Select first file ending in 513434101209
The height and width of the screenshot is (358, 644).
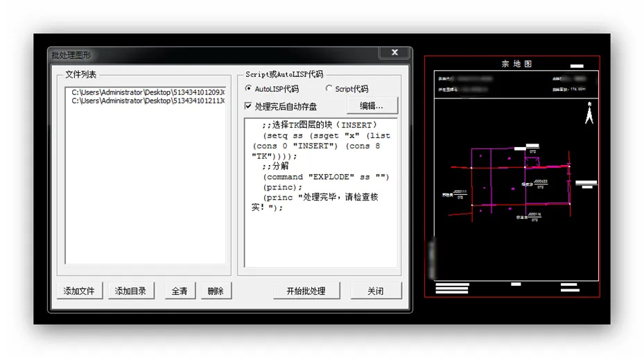(x=148, y=92)
